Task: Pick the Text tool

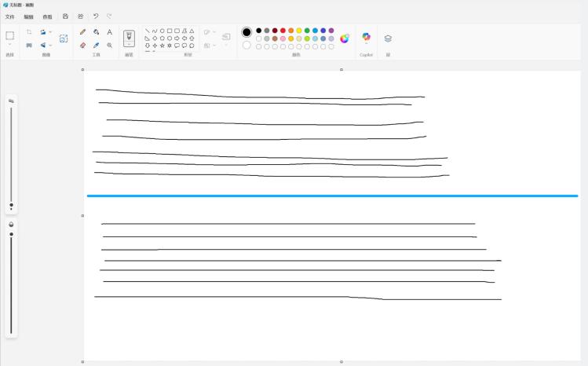Action: click(109, 32)
